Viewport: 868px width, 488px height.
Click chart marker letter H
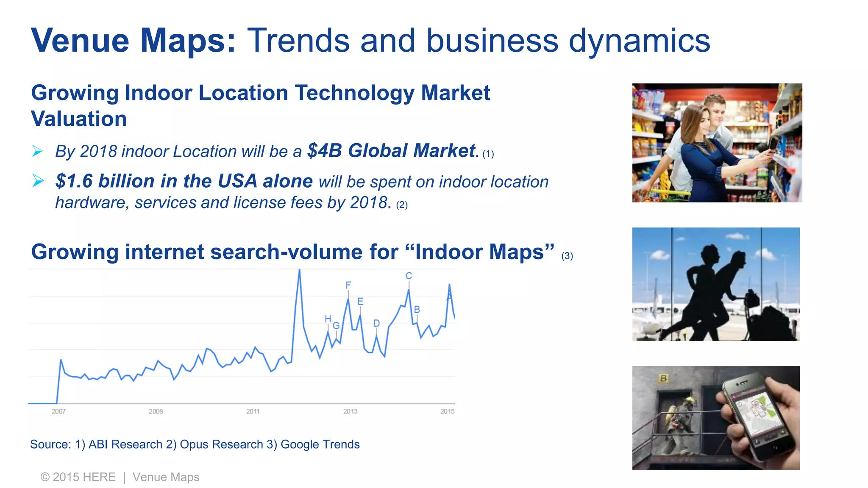tap(328, 319)
